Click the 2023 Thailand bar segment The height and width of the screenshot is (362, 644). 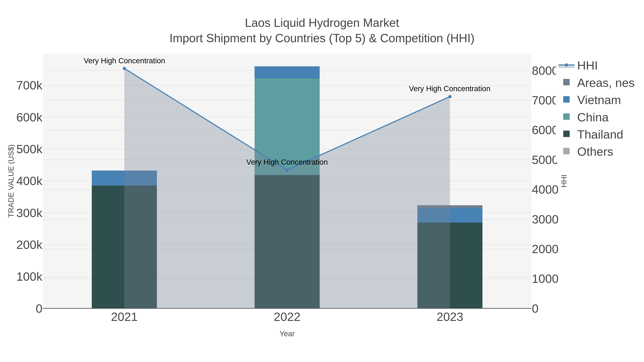pos(450,265)
